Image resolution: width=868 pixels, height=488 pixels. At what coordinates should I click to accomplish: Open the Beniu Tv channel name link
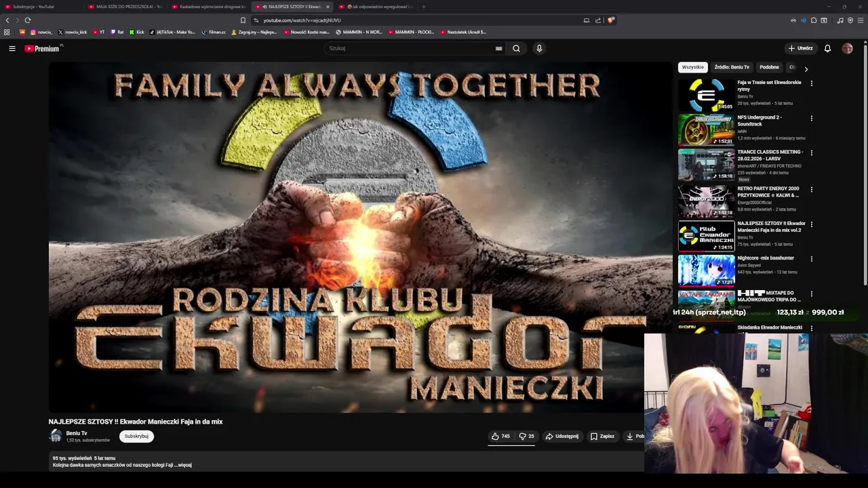[77, 433]
